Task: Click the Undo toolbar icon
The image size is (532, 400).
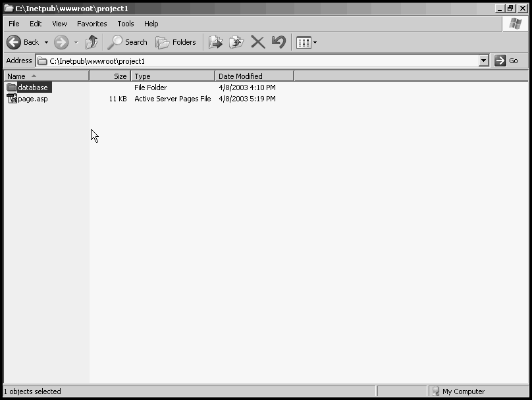Action: point(279,42)
